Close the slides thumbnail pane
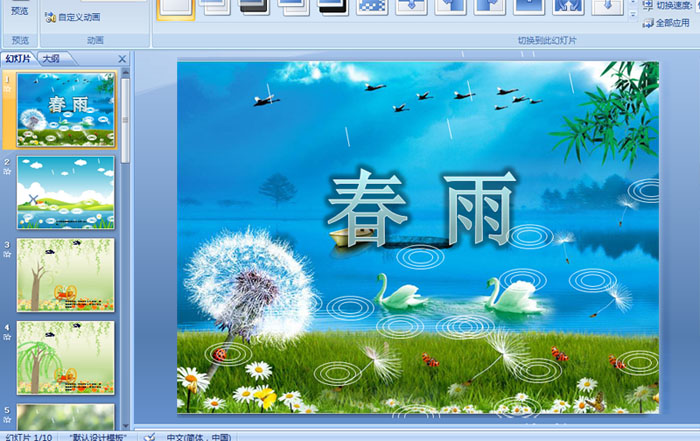The width and height of the screenshot is (700, 441). pos(122,59)
